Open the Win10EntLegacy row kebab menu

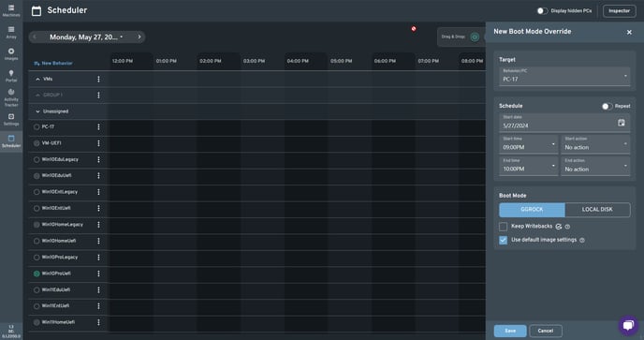pos(98,192)
